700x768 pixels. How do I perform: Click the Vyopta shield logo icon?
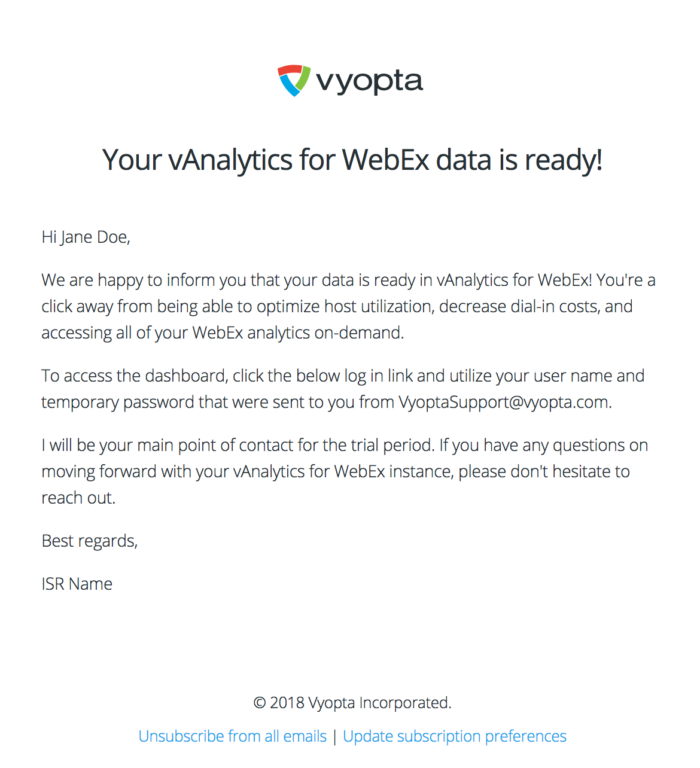pyautogui.click(x=294, y=80)
